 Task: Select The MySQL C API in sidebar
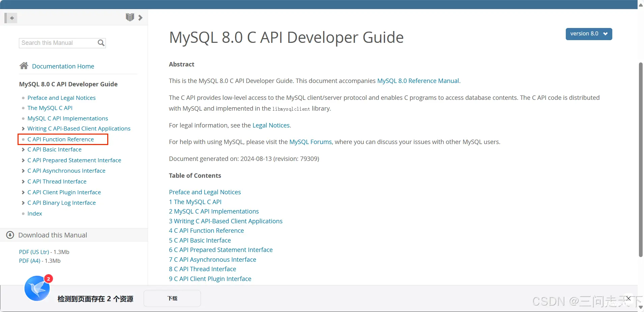(x=50, y=108)
